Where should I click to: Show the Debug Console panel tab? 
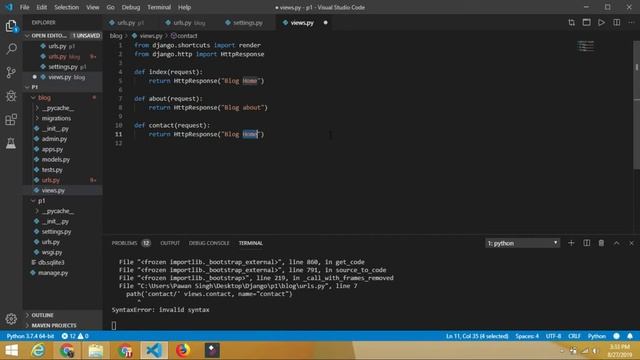pyautogui.click(x=209, y=243)
